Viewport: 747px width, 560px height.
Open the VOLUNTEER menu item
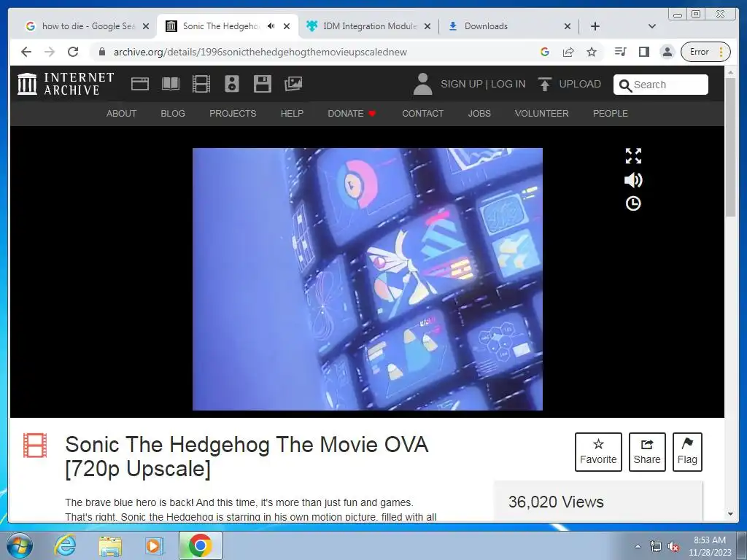tap(542, 113)
